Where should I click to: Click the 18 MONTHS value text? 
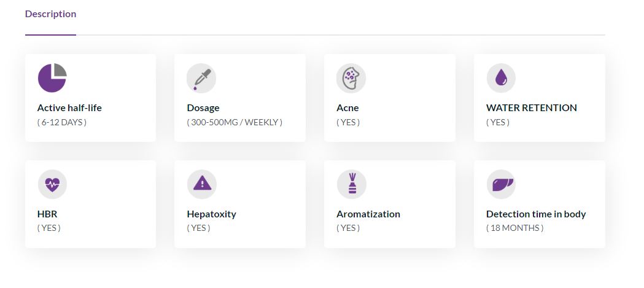[x=515, y=228]
